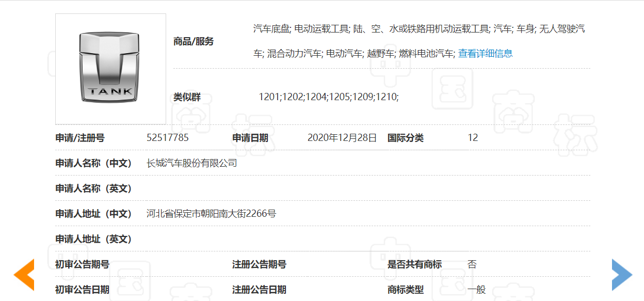Click the 是否共有商标 value 否
The image size is (644, 301).
coord(472,264)
